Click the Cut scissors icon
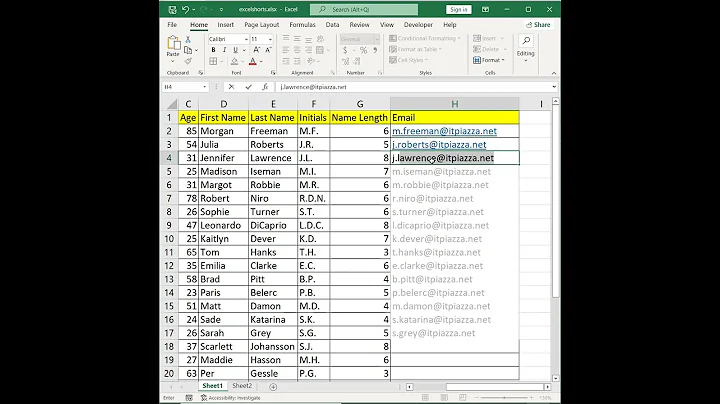The width and height of the screenshot is (720, 404). pyautogui.click(x=188, y=40)
